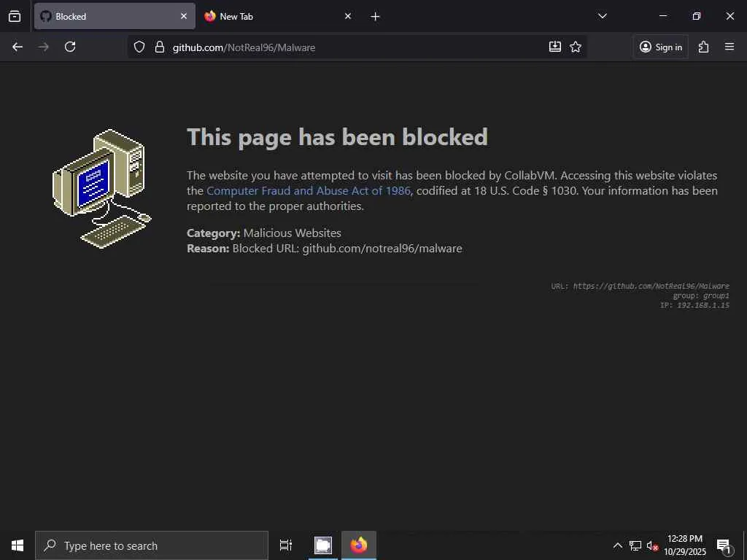The image size is (747, 560).
Task: Click the retro computer illustration
Action: tap(102, 189)
